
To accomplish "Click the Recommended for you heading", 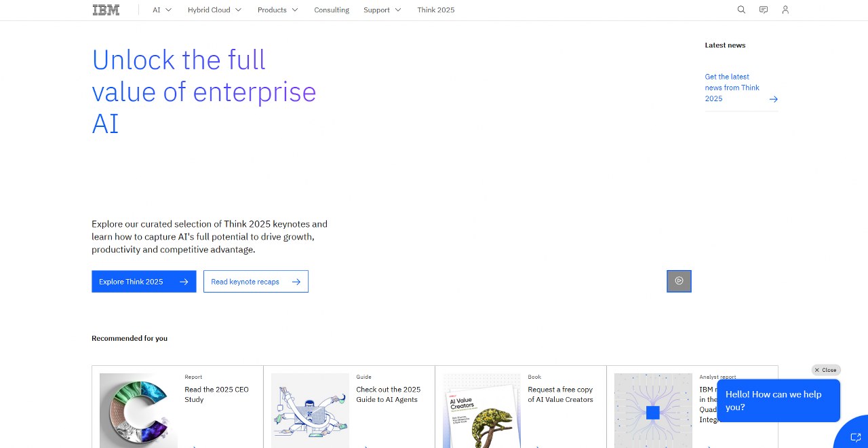I will 130,338.
